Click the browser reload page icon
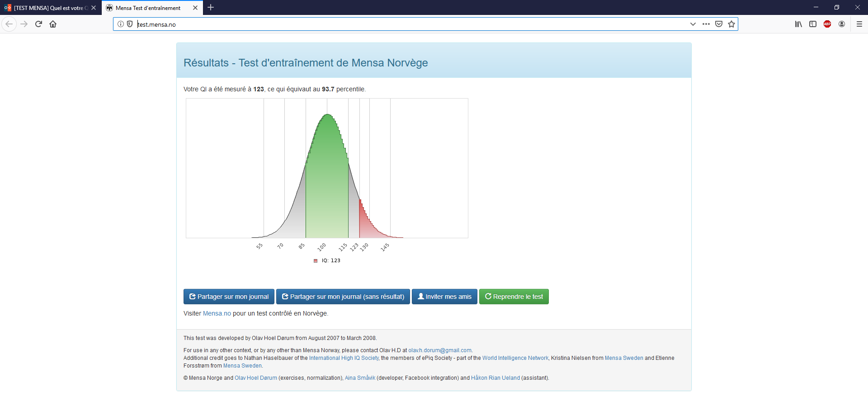Screen dimensions: 868x401 coord(38,24)
